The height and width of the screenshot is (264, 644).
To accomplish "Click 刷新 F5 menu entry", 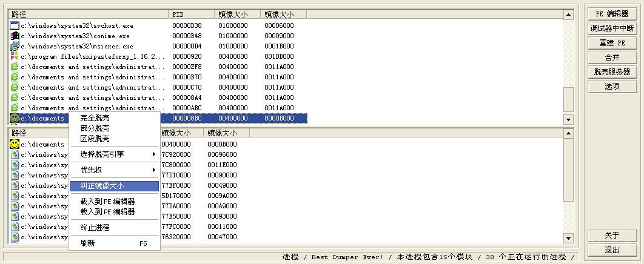I will coord(115,243).
